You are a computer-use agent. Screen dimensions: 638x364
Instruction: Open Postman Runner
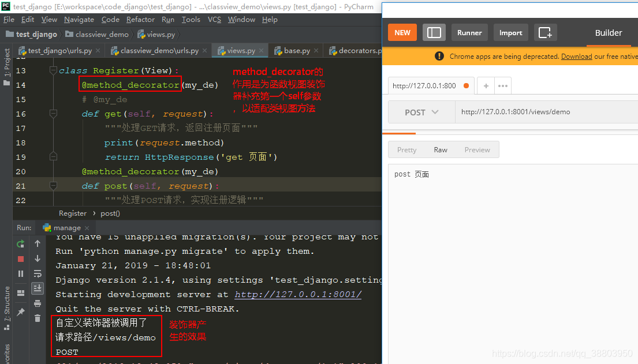tap(469, 32)
